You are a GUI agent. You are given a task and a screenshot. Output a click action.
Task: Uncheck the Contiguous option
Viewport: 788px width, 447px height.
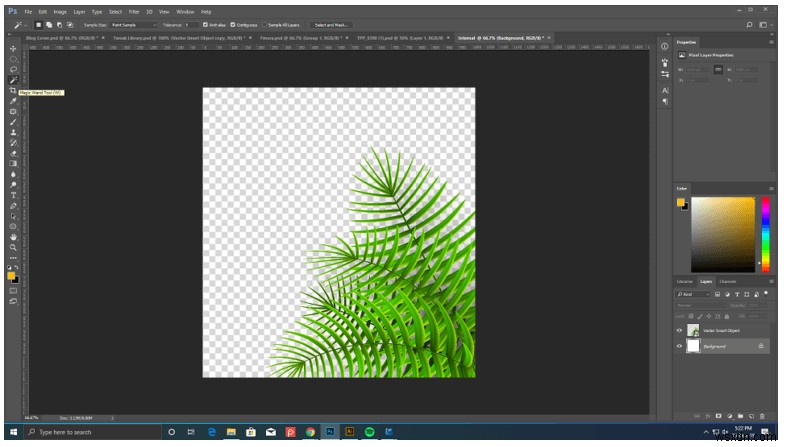tap(233, 24)
